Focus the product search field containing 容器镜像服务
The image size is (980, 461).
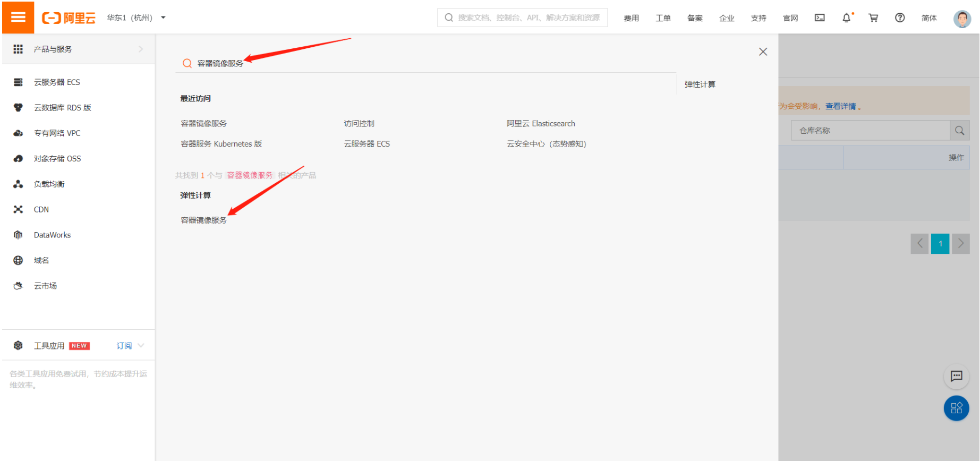point(425,63)
